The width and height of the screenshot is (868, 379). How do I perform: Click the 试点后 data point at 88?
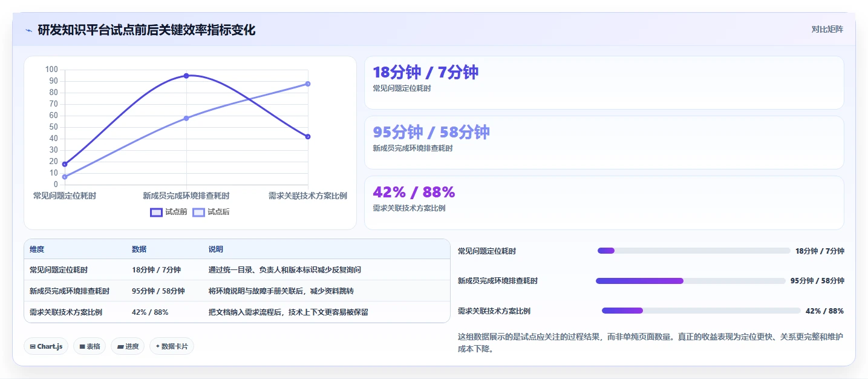[x=308, y=84]
